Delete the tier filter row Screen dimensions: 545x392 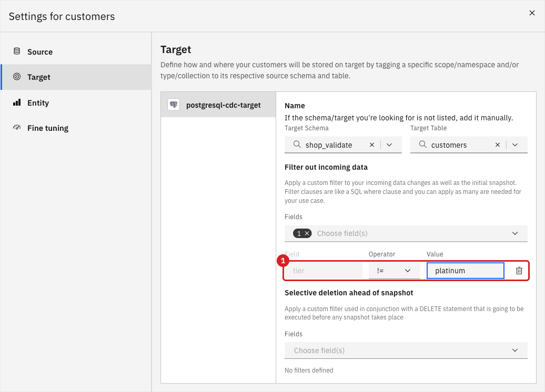click(519, 271)
